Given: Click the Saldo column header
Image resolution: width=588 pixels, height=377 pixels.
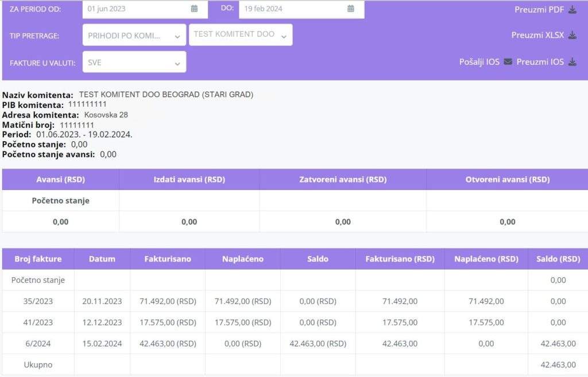Looking at the screenshot, I should tap(318, 259).
